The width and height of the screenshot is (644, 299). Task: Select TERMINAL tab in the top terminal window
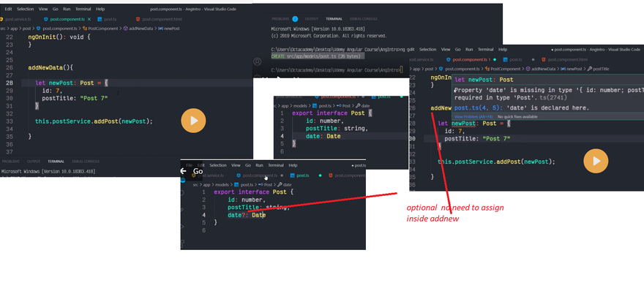pyautogui.click(x=334, y=19)
